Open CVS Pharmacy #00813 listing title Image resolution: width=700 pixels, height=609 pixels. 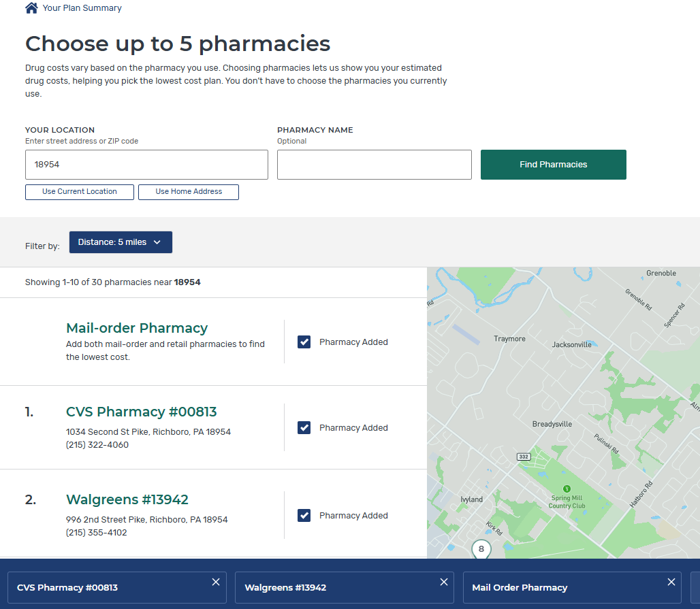click(x=141, y=412)
